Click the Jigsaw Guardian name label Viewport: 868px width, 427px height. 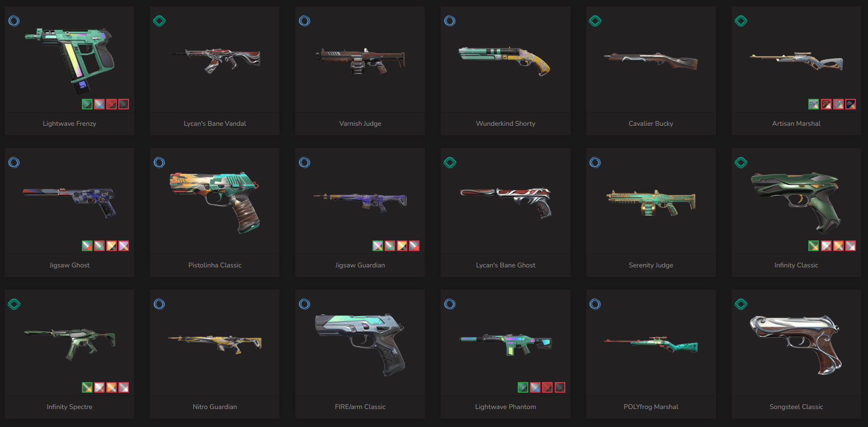tap(360, 265)
